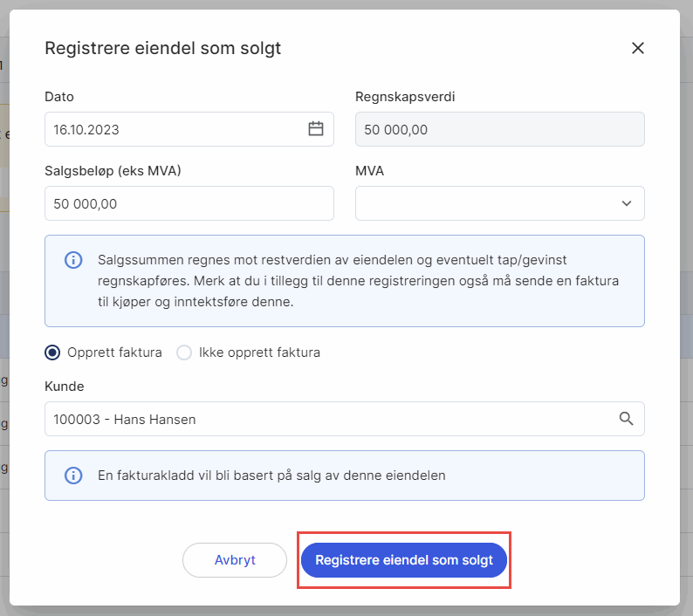693x616 pixels.
Task: Click the dialog title Registrere eiendel som solgt
Action: click(x=163, y=48)
